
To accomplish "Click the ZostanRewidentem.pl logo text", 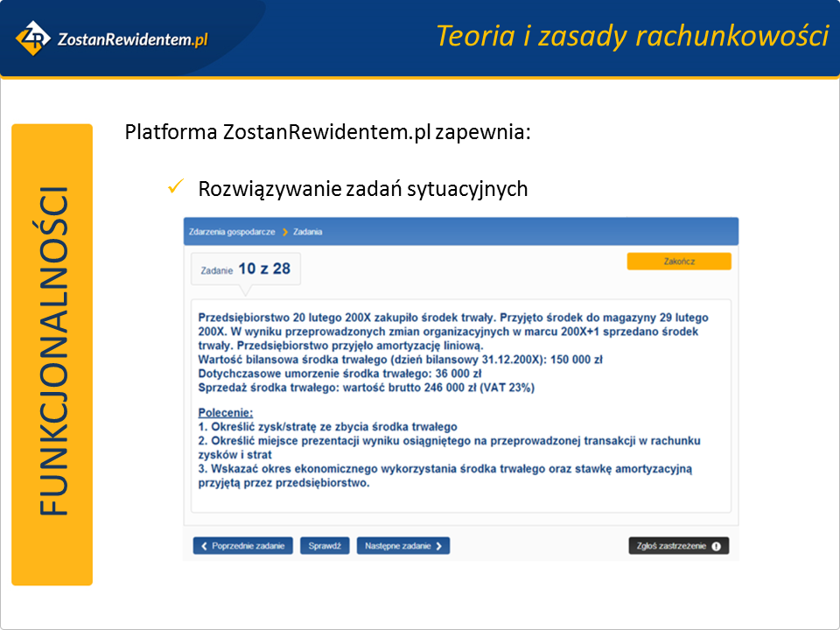I will pyautogui.click(x=132, y=38).
